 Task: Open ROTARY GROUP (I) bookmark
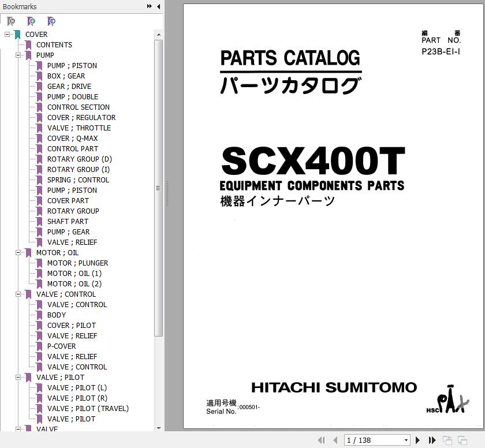pyautogui.click(x=79, y=169)
